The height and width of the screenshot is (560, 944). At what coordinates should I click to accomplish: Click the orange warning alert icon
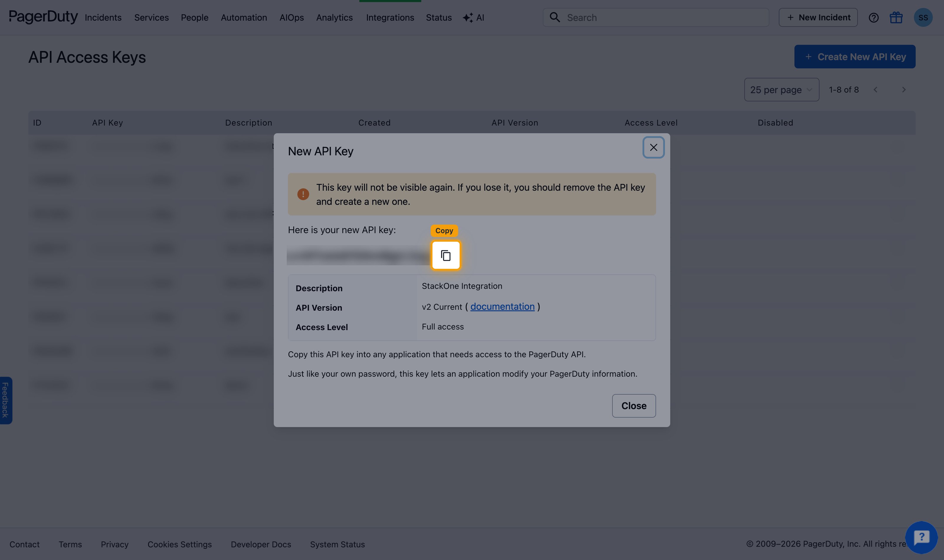(x=303, y=194)
